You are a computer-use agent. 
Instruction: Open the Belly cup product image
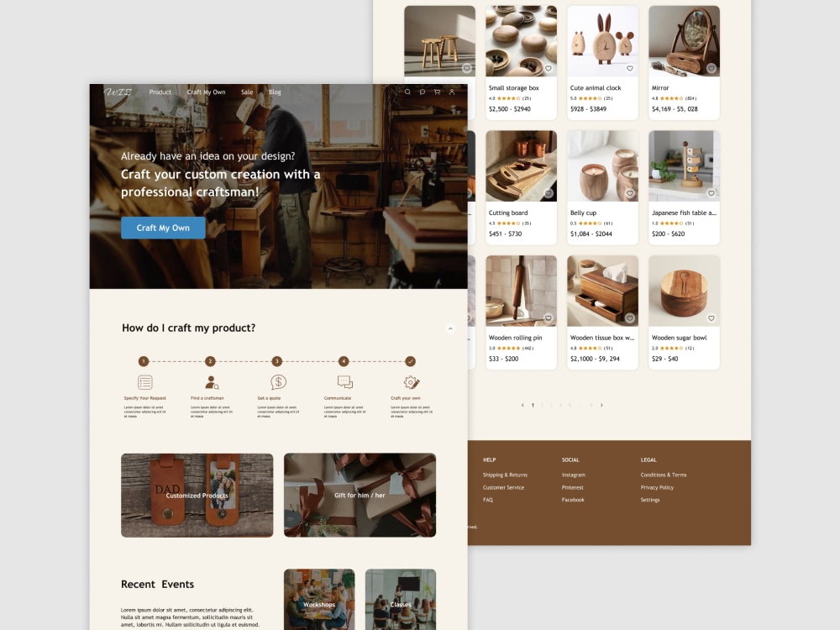(x=602, y=166)
